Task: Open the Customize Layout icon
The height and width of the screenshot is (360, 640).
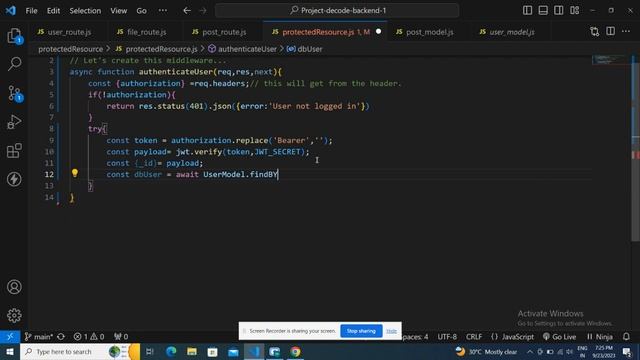Action: (574, 10)
